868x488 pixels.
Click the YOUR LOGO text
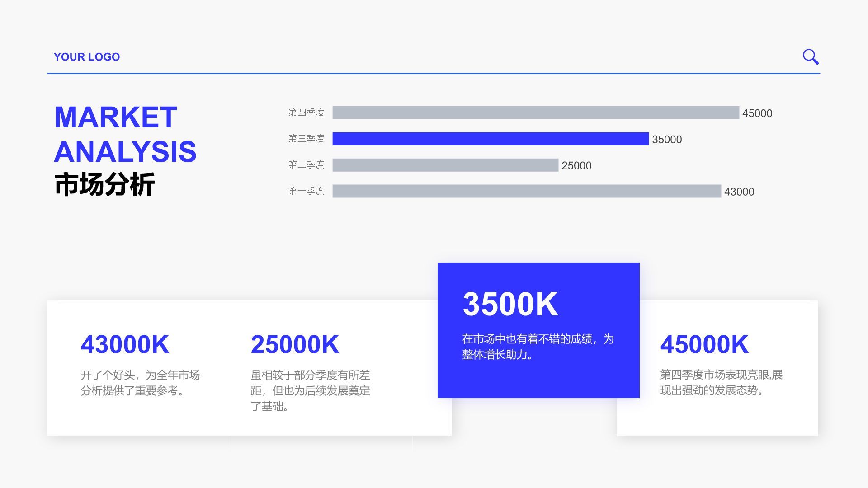(87, 57)
